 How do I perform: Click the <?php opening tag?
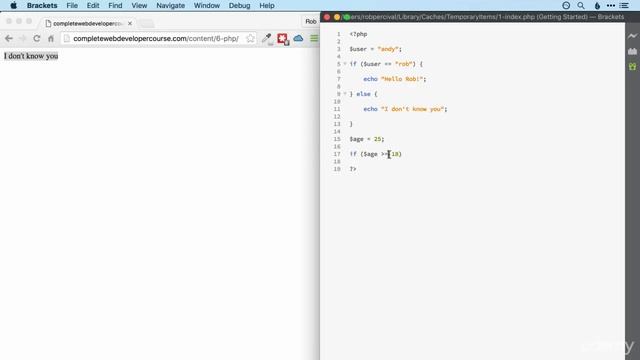(x=358, y=34)
